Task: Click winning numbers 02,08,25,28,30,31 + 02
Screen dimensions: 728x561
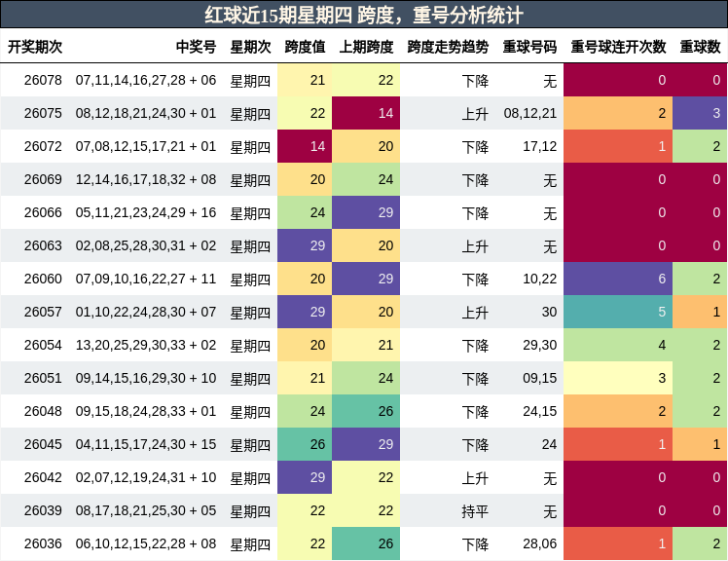Action: coord(146,245)
